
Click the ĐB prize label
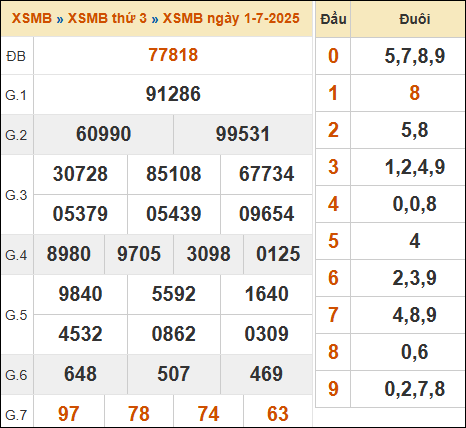(x=16, y=56)
